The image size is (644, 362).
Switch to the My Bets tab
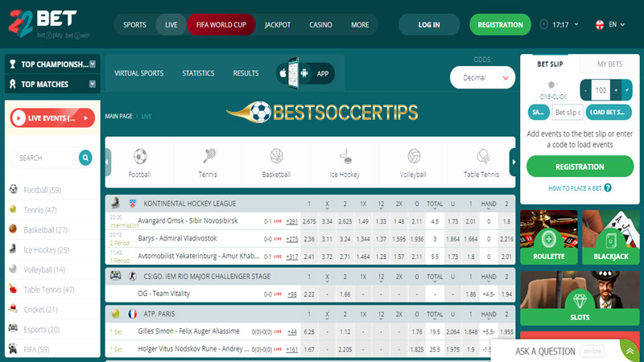tap(610, 64)
